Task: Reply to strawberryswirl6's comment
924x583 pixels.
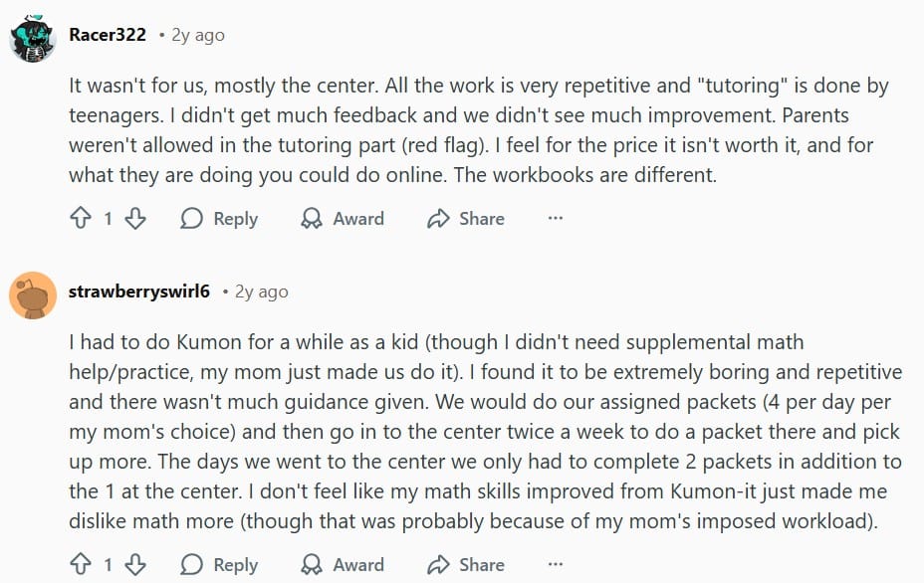Action: pos(219,565)
